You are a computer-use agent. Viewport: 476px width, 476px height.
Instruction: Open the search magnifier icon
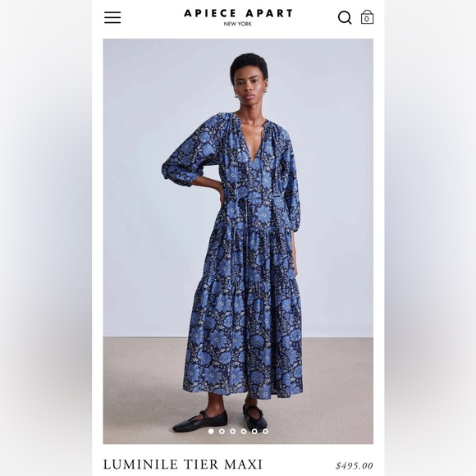345,17
